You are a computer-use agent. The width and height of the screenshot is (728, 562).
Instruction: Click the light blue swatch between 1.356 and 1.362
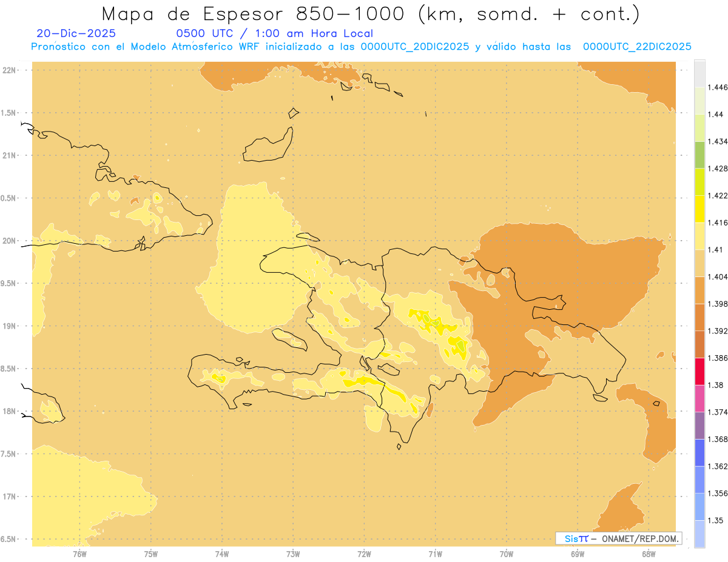699,479
